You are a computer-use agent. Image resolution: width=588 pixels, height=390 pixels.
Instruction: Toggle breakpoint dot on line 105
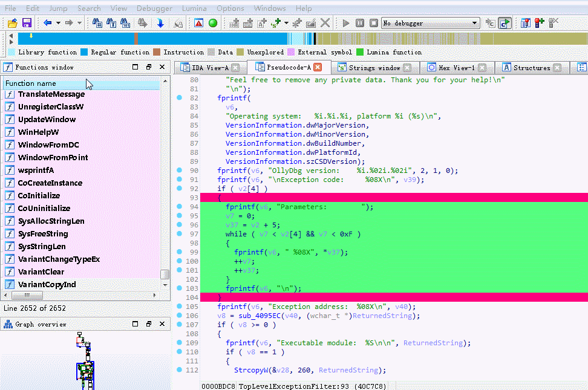[x=179, y=307]
